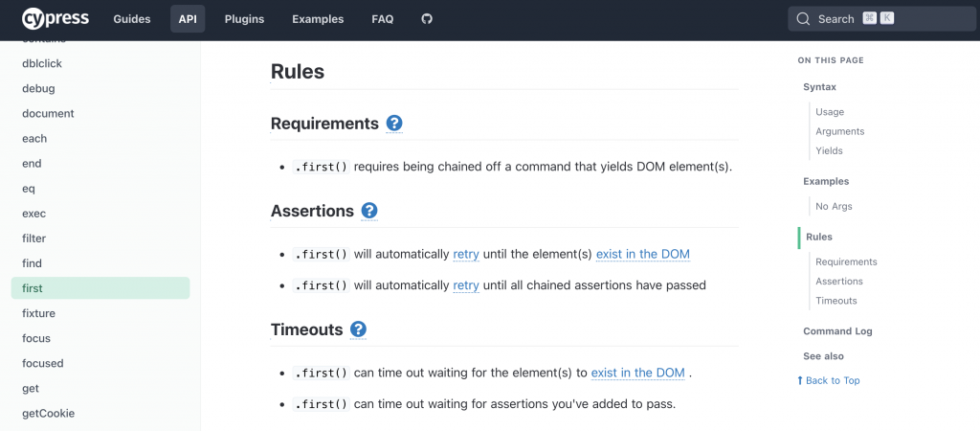Viewport: 980px width, 431px height.
Task: Jump to 'No Args' in page outline
Action: click(x=834, y=207)
